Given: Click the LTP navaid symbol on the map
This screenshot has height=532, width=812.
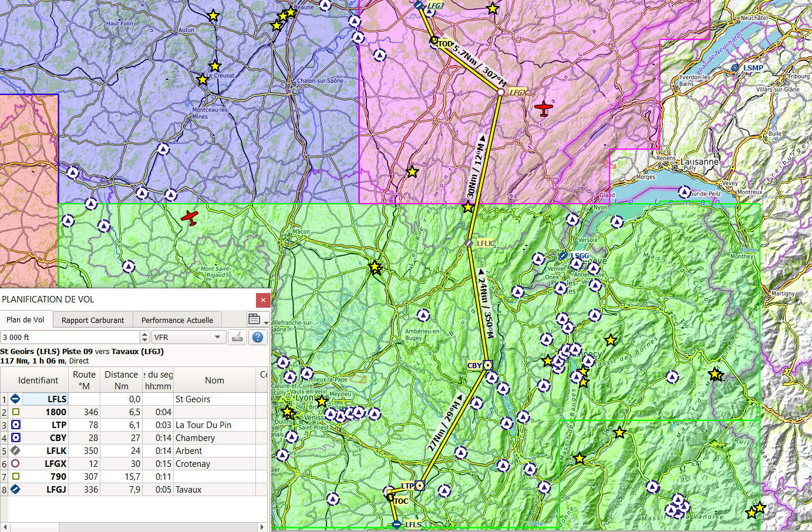Looking at the screenshot, I should pos(420,485).
